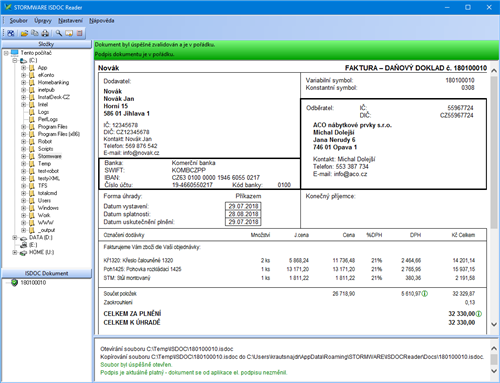
Task: Click the invoice scroll up arrow
Action: (x=494, y=71)
